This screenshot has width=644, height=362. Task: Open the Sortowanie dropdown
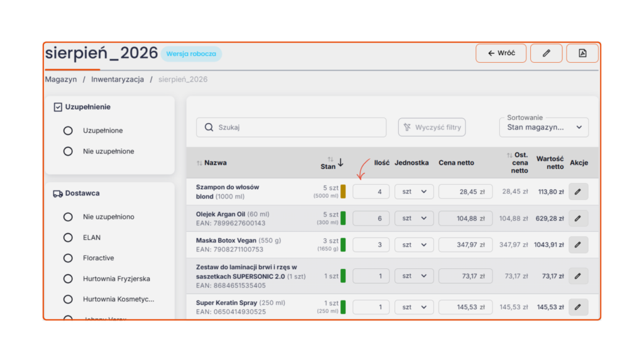click(544, 127)
